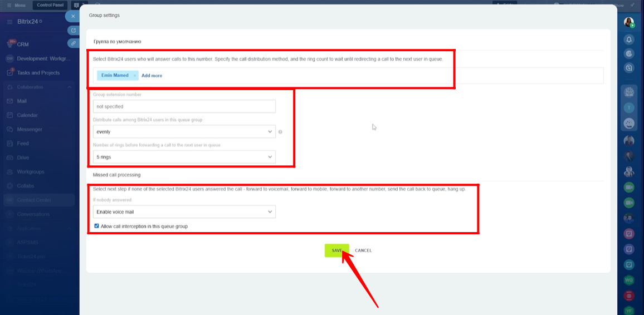Switch to the Control Panel tab
Viewport: 644px width, 315px height.
pos(49,5)
